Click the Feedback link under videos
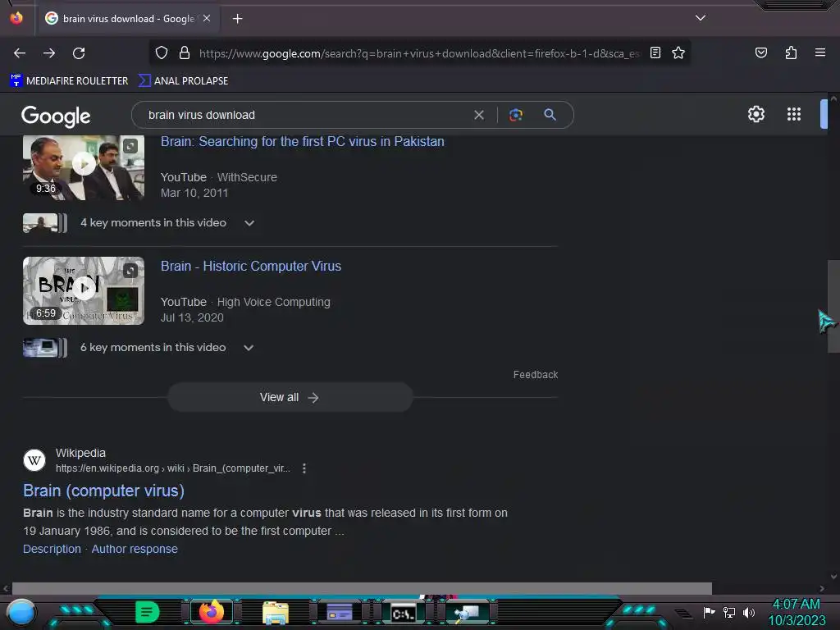 535,374
